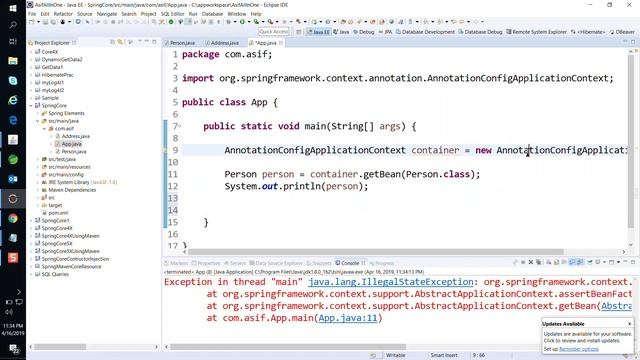Viewport: 640px width, 360px height.
Task: Click the New toolbar icon
Action: [31, 22]
